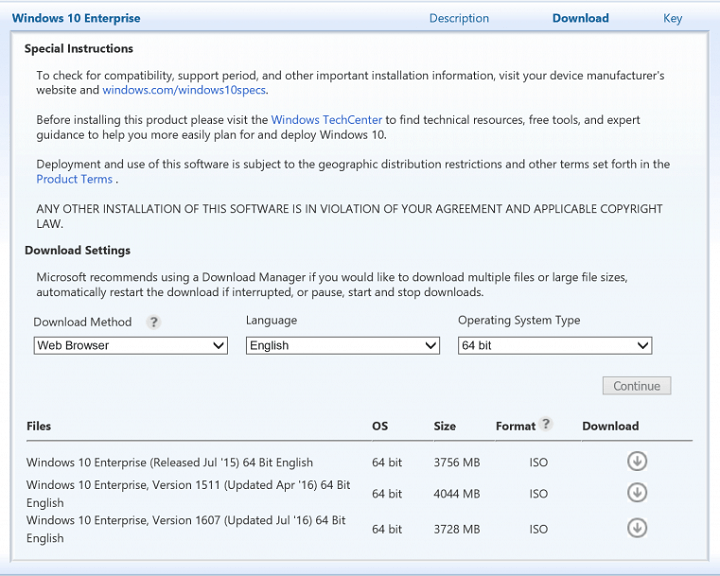Image resolution: width=720 pixels, height=576 pixels.
Task: Download Version 1511 ISO via arrow icon
Action: tap(637, 492)
